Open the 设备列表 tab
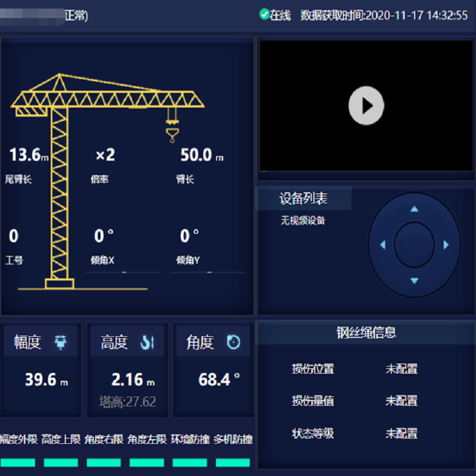The width and height of the screenshot is (476, 476). (303, 199)
